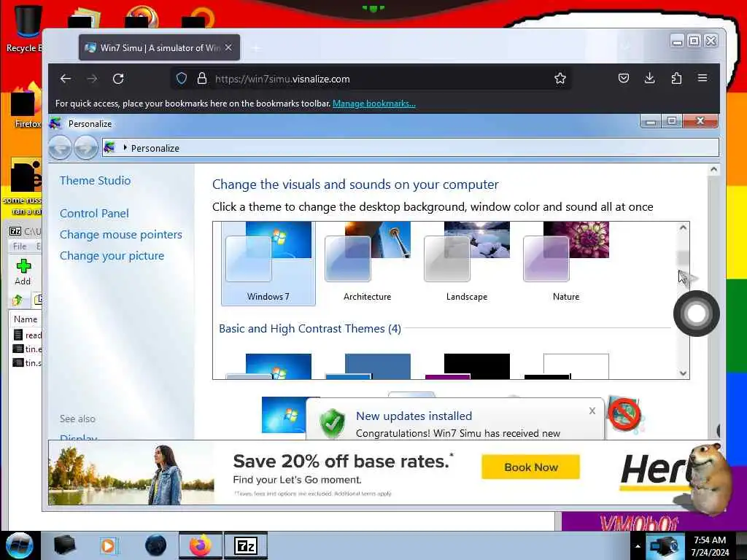Dismiss the New updates installed notification
This screenshot has height=560, width=747.
(x=592, y=411)
